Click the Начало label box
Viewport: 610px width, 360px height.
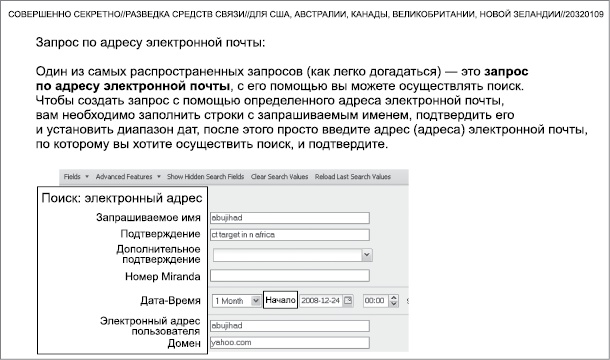click(x=280, y=300)
